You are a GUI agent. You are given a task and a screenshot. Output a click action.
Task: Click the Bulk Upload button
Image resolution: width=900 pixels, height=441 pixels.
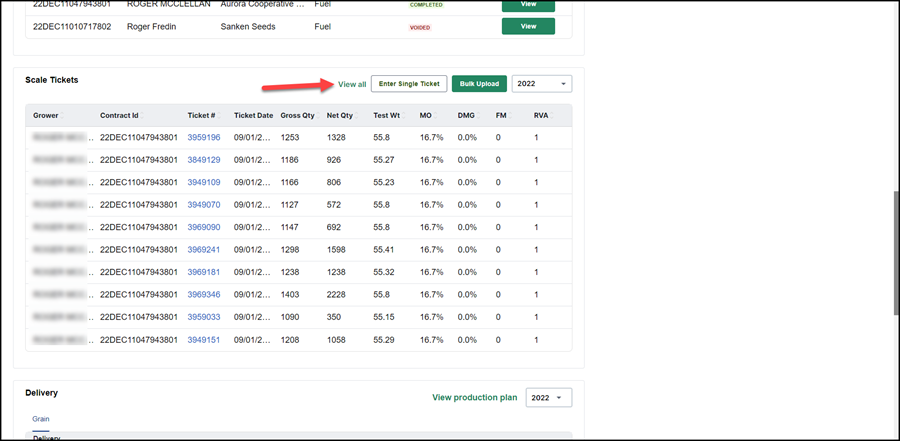tap(479, 84)
